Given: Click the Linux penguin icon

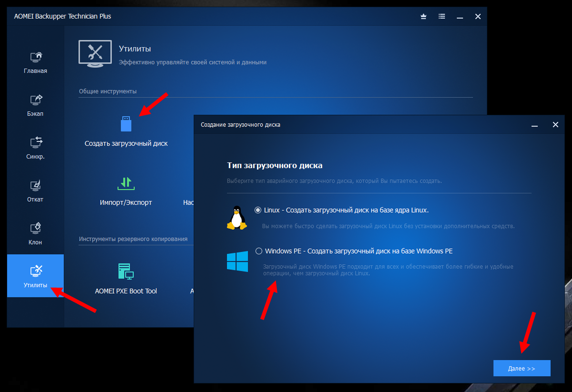Looking at the screenshot, I should point(237,218).
